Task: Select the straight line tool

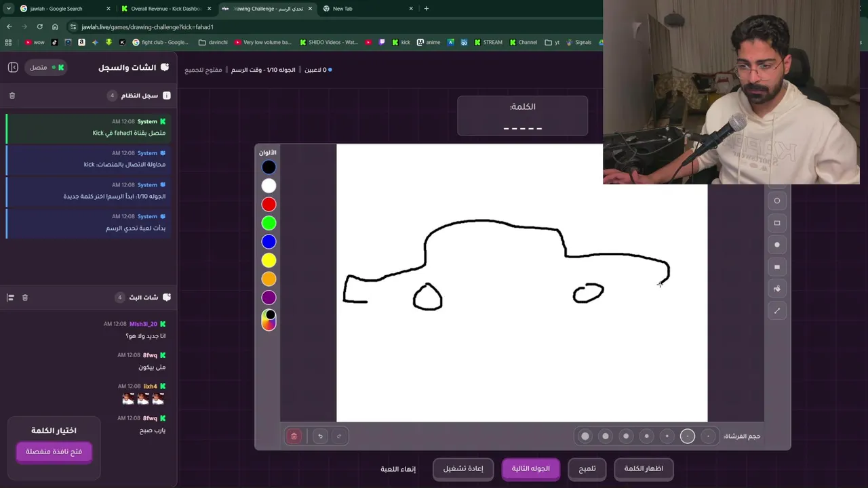Action: pyautogui.click(x=777, y=311)
